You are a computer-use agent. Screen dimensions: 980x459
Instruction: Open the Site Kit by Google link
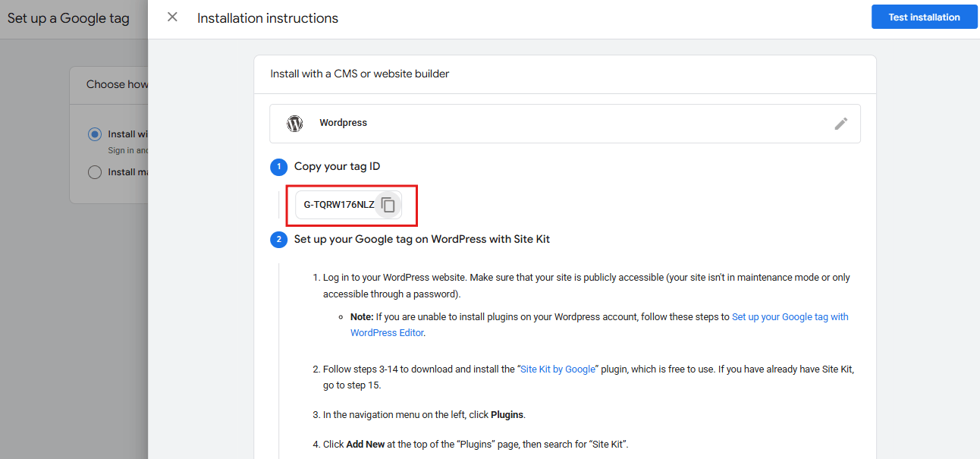coord(558,369)
